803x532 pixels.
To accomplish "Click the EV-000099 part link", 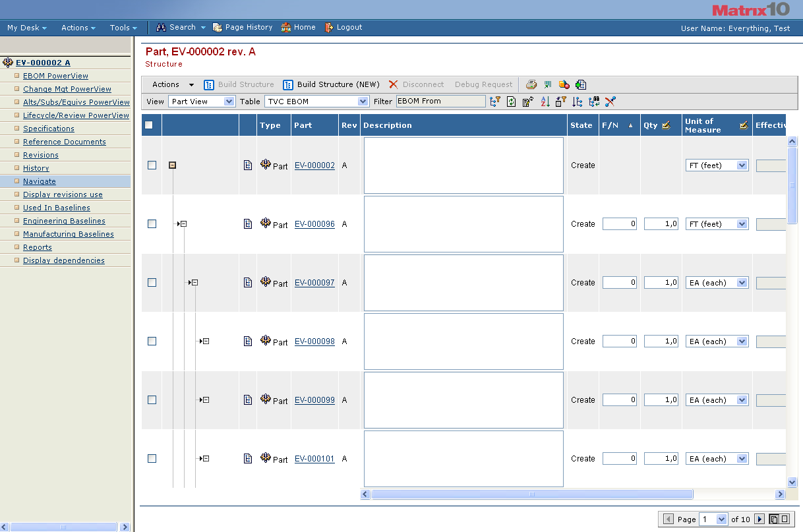I will coord(314,400).
